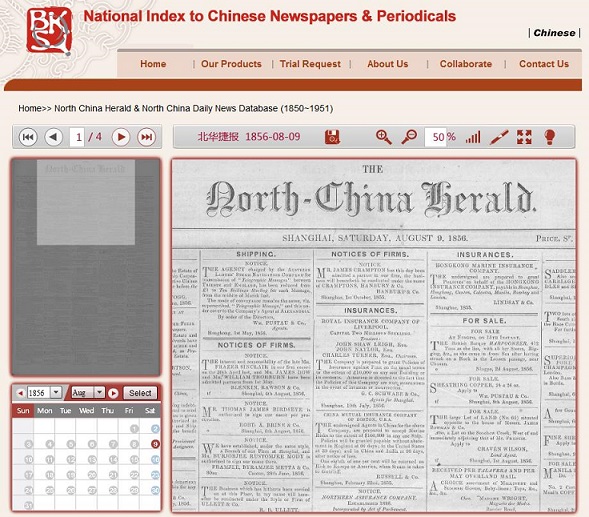Select August 23 in the calendar
The image size is (589, 517).
click(x=155, y=475)
